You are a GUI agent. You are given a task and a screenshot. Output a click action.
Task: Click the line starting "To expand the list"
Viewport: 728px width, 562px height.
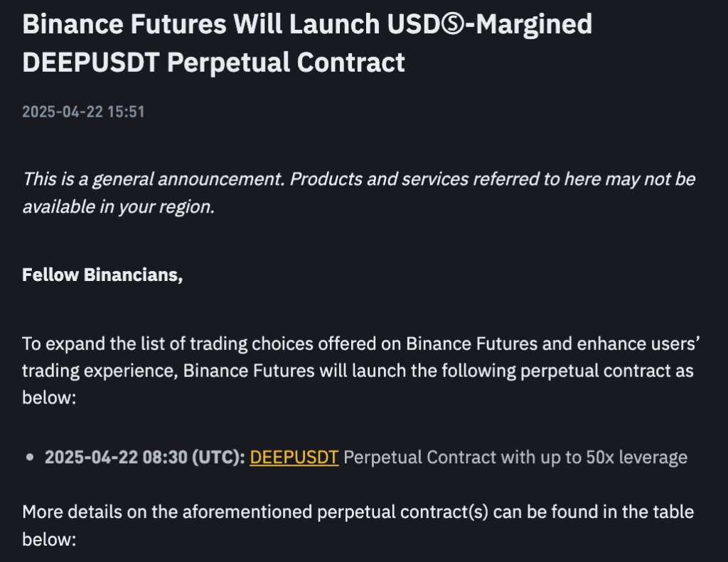point(361,344)
